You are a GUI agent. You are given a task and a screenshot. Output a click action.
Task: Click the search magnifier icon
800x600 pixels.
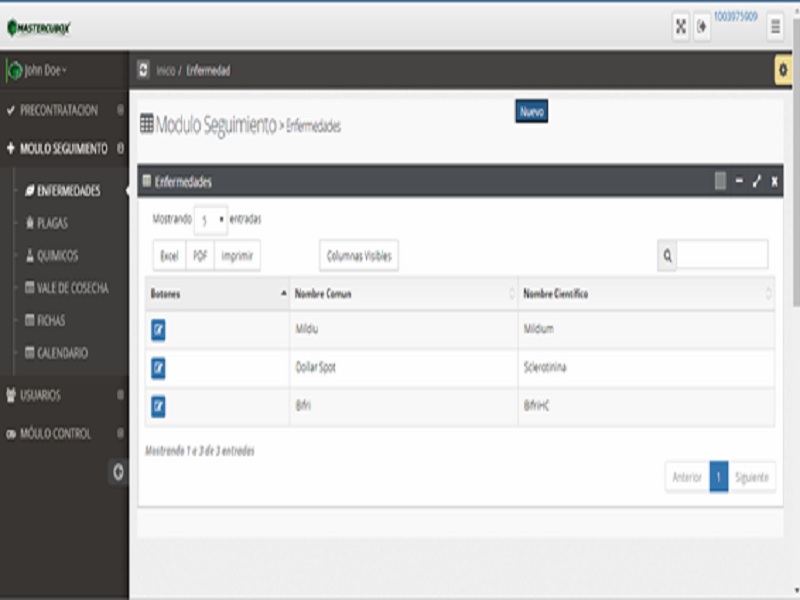click(667, 256)
